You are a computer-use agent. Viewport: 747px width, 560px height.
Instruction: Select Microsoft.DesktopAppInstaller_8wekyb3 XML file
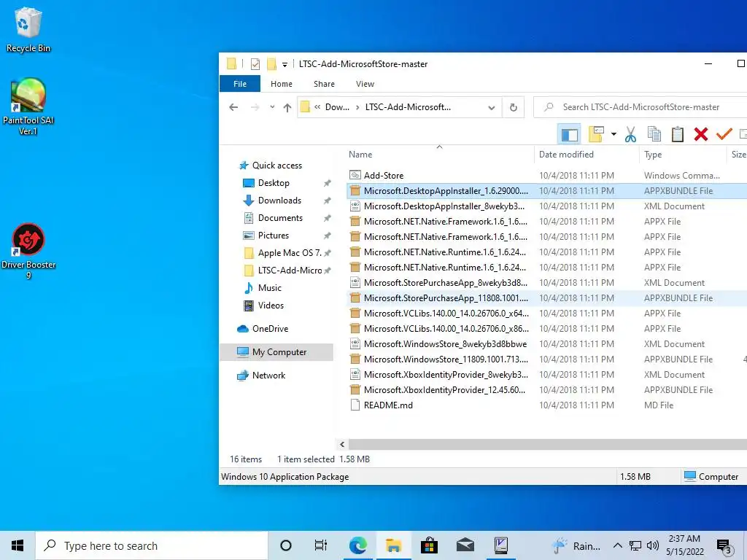pos(444,206)
